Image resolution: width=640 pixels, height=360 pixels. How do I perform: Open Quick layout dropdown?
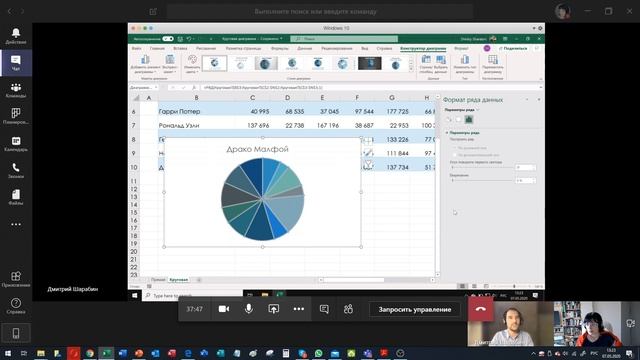coord(170,64)
